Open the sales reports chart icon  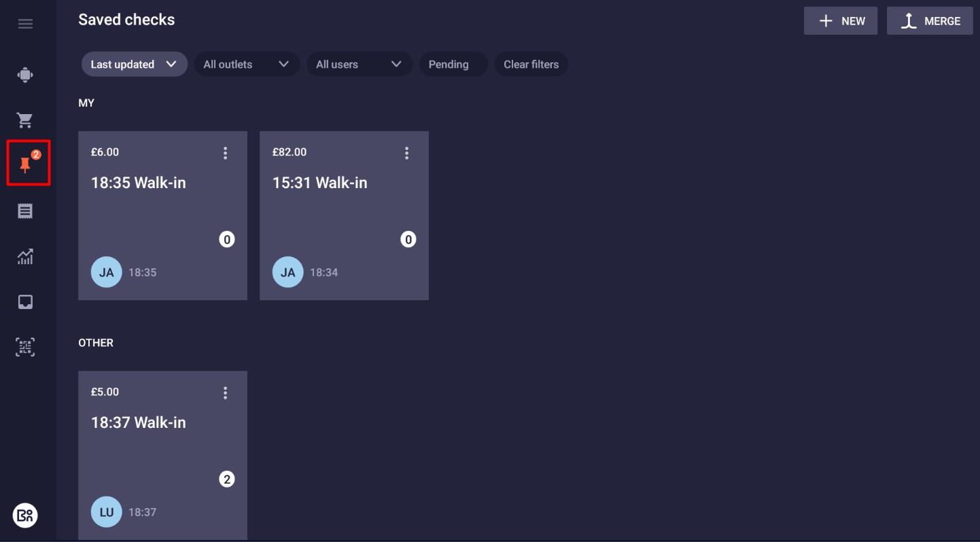(x=25, y=256)
